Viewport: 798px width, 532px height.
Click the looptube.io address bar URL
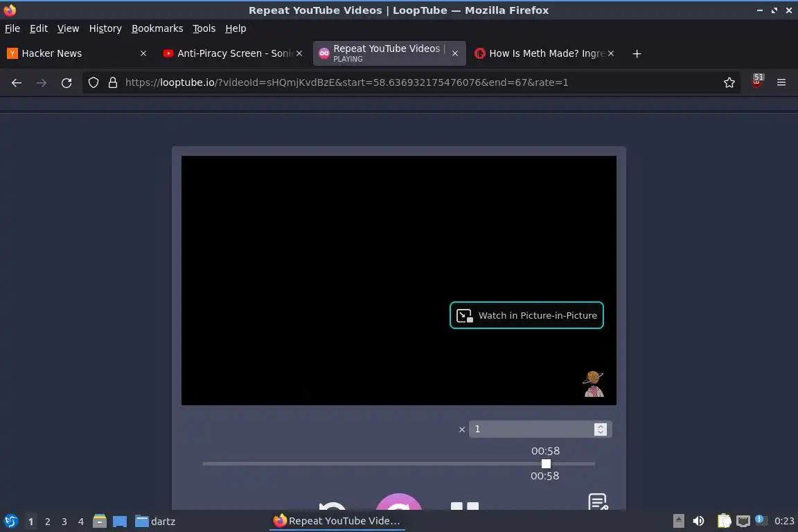(x=346, y=82)
